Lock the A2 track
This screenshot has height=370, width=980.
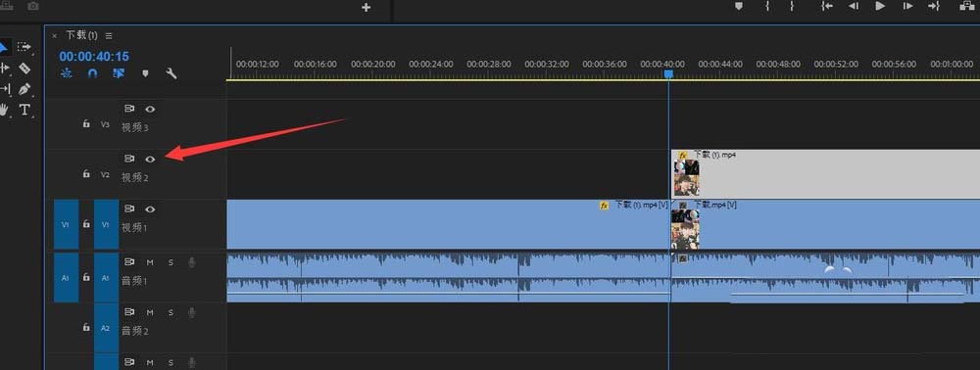(86, 327)
